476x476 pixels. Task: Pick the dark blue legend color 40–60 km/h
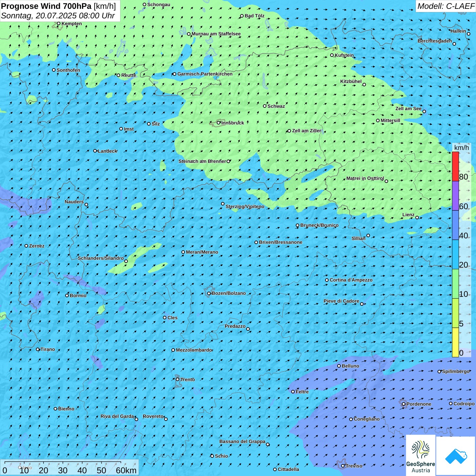click(455, 225)
